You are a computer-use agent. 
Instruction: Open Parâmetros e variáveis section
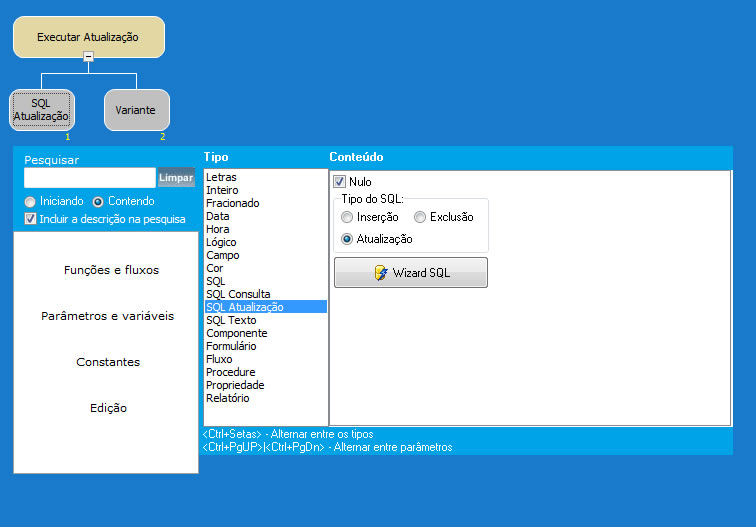(x=107, y=316)
